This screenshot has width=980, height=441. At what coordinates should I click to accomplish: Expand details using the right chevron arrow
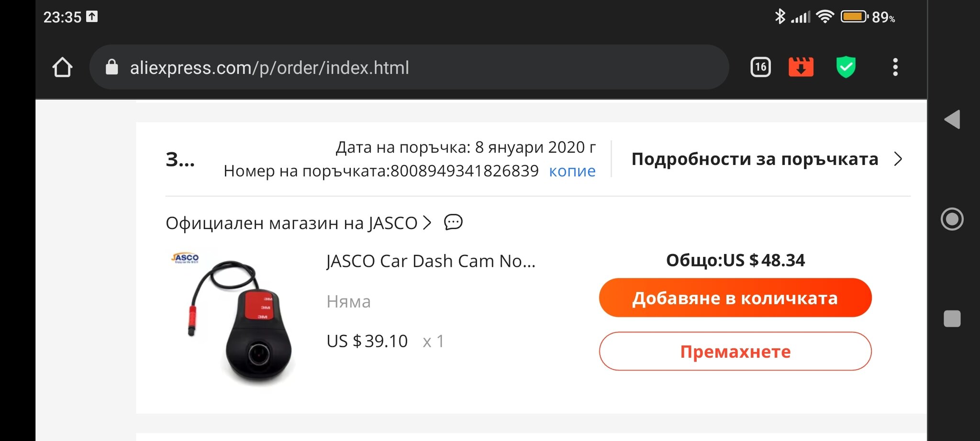(898, 159)
